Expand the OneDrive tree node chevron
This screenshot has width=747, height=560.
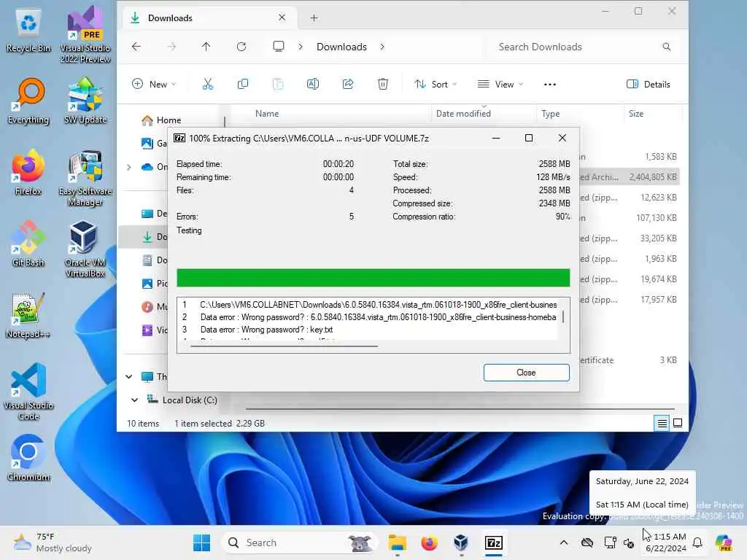[128, 167]
